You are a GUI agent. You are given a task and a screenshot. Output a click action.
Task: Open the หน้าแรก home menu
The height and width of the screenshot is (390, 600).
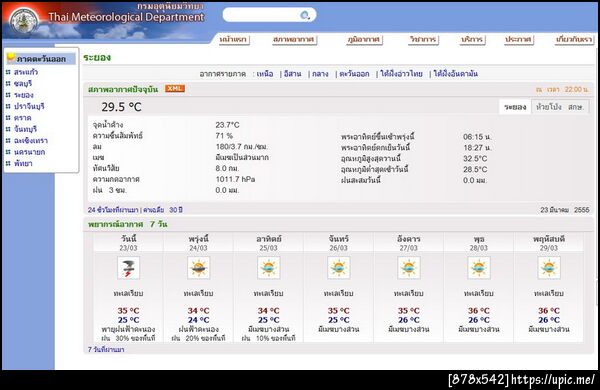pyautogui.click(x=234, y=39)
